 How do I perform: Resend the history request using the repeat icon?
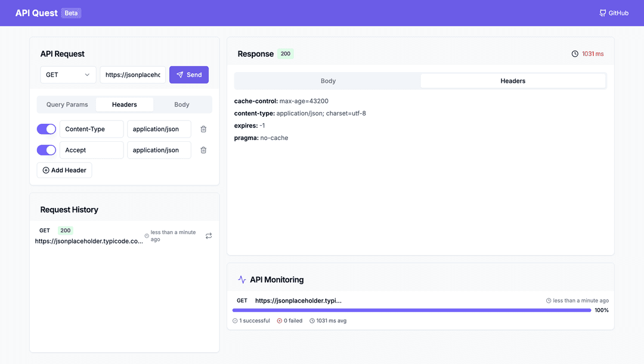pos(209,236)
